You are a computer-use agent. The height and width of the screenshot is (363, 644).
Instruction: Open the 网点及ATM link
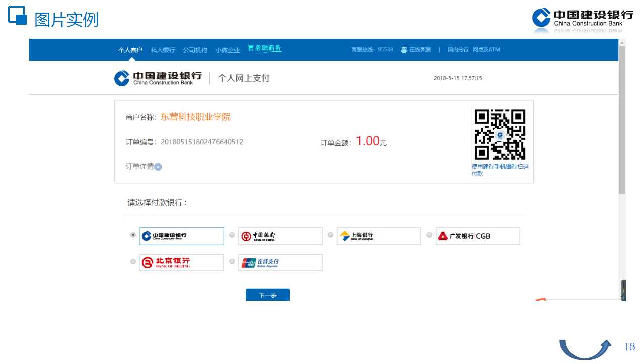click(x=486, y=49)
